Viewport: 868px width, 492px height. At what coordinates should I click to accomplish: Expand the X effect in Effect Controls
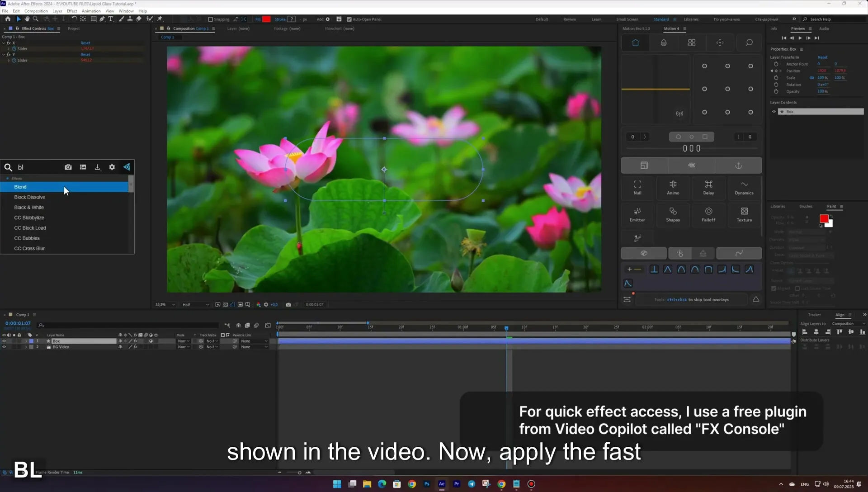[4, 43]
